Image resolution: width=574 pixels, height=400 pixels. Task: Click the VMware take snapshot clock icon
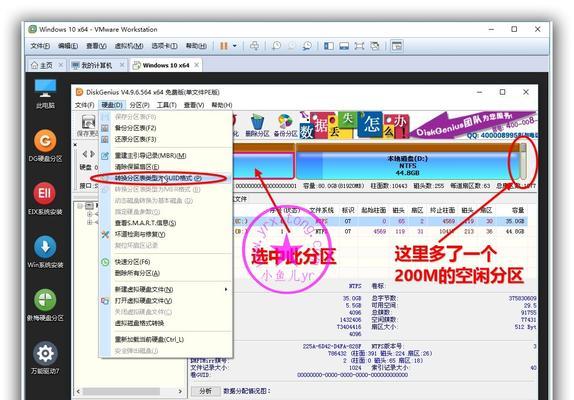276,46
